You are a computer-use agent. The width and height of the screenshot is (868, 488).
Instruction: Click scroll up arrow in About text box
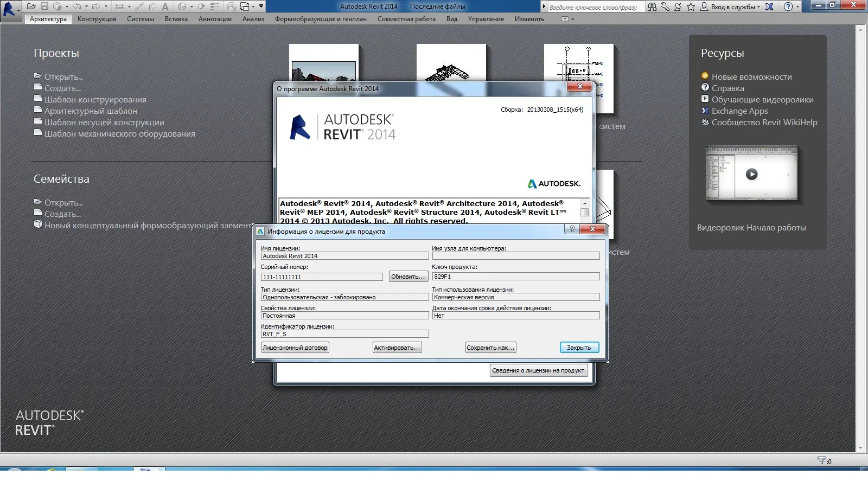[585, 203]
